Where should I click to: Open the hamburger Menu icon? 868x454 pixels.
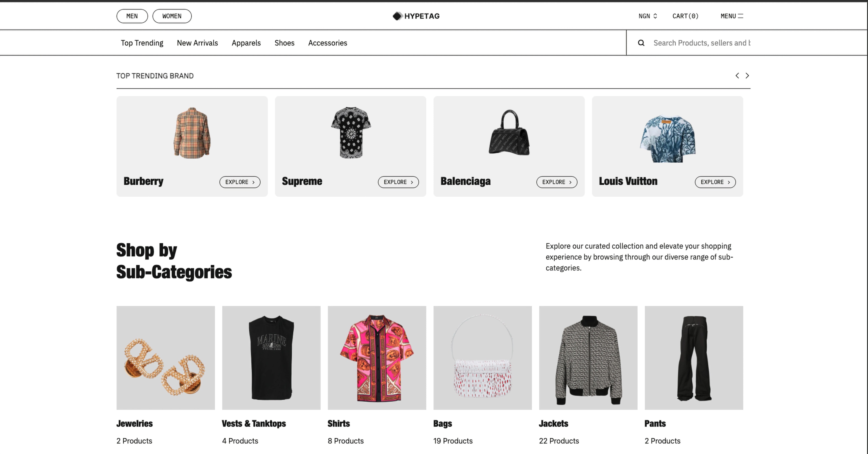[x=740, y=16]
